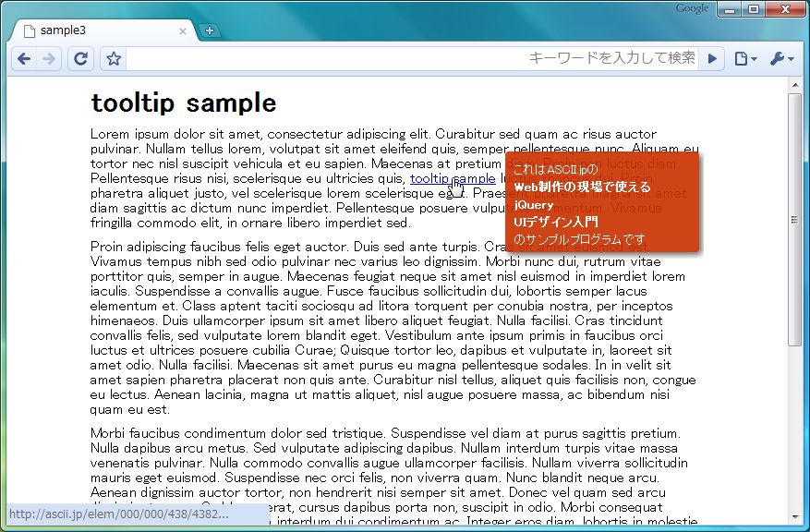Close the sample3 tab
Viewport: 810px width, 532px height.
[x=182, y=31]
